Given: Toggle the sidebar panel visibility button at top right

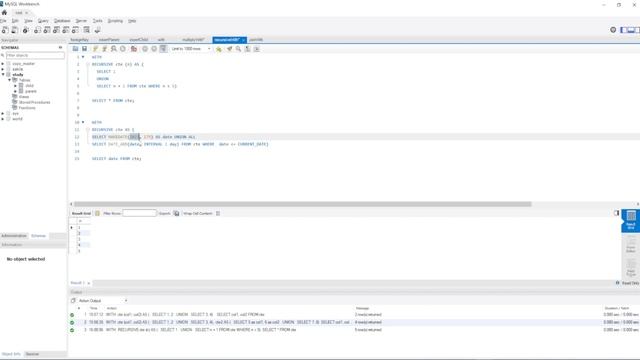Looking at the screenshot, I should 623,30.
